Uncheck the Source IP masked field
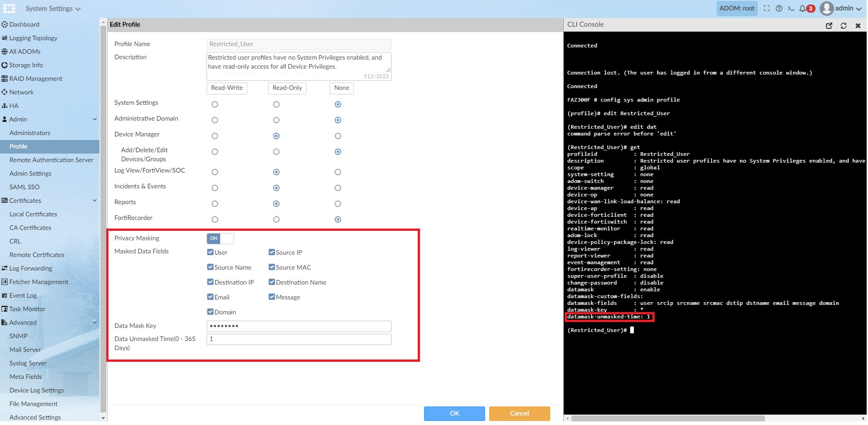868x425 pixels. point(272,252)
